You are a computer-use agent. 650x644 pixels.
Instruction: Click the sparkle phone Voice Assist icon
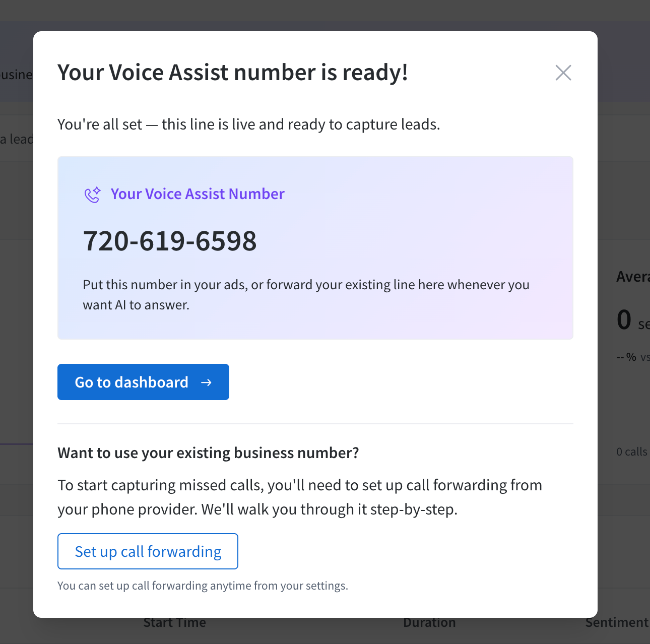point(93,194)
